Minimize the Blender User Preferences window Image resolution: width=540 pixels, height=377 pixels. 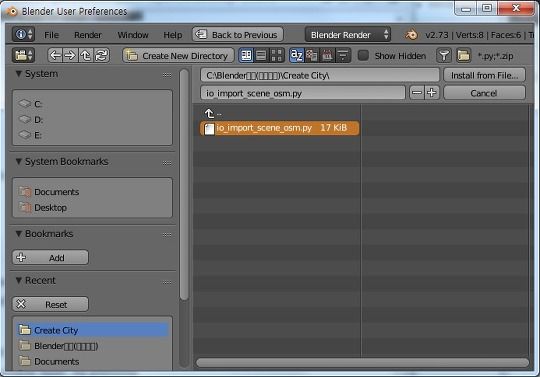pos(466,9)
